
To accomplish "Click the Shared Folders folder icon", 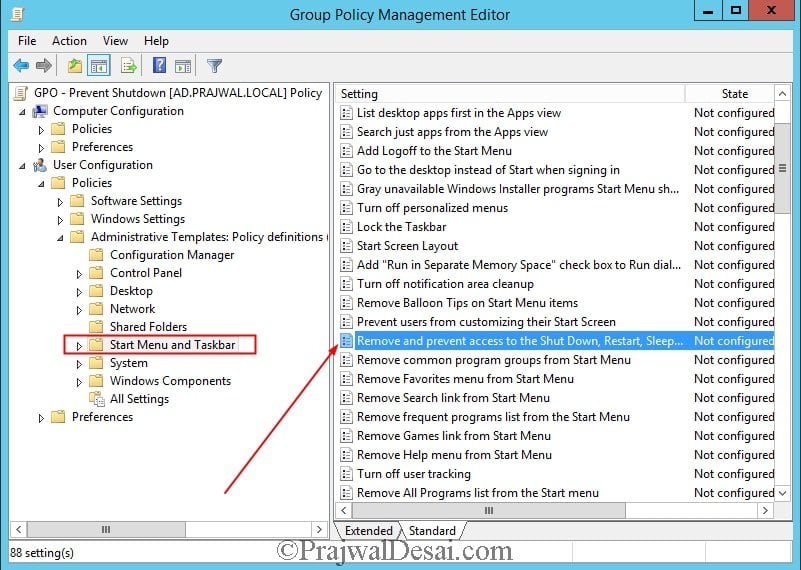I will tap(96, 327).
